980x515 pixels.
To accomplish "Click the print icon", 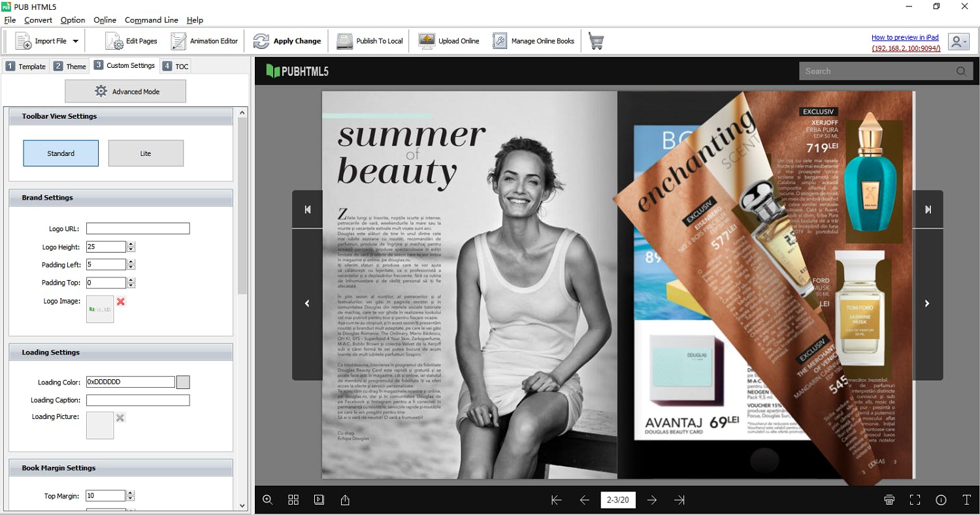I will pos(889,500).
